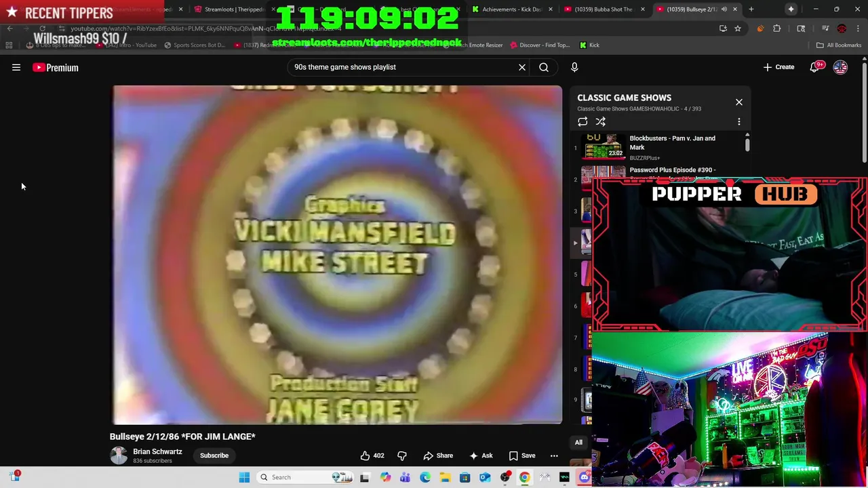Open Brian Schwartz channel avatar
This screenshot has height=488, width=868.
click(x=119, y=455)
